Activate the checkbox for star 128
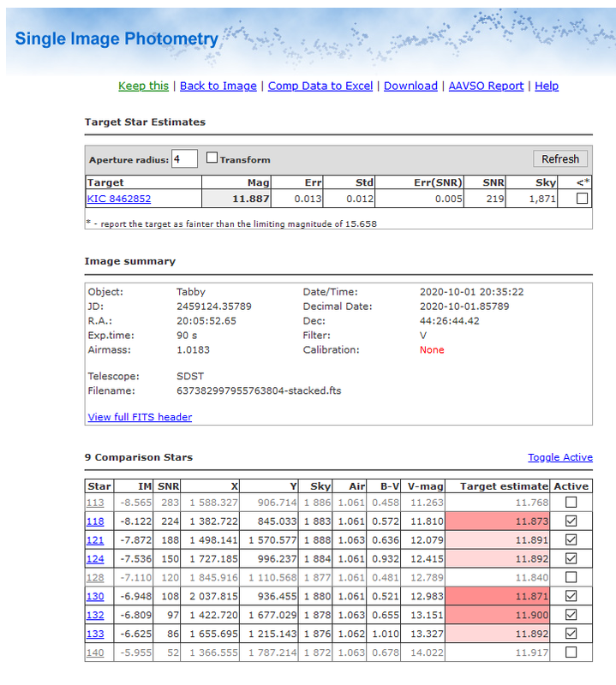 click(571, 577)
